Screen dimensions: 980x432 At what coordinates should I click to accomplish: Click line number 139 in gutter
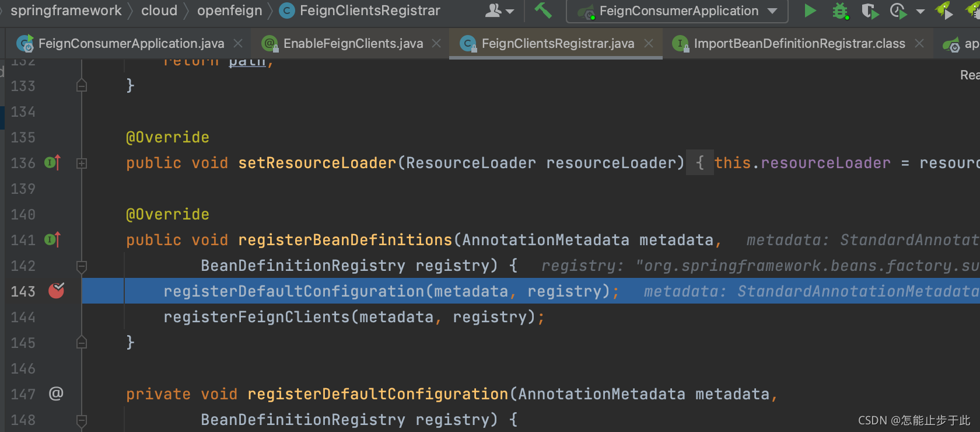[x=23, y=189]
